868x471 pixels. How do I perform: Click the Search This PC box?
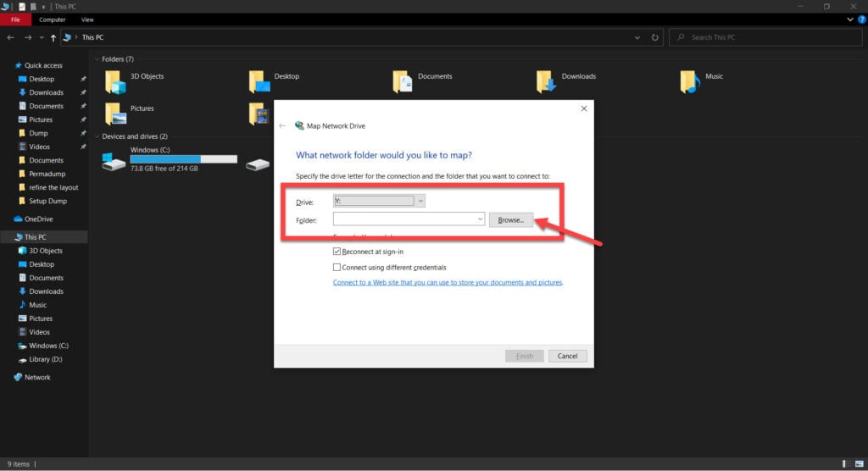pos(766,37)
